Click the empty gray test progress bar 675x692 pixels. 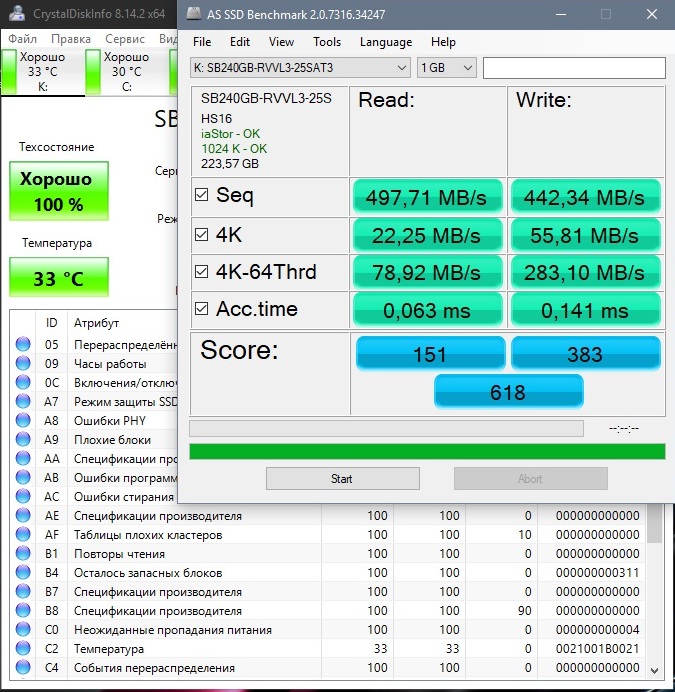[x=386, y=428]
